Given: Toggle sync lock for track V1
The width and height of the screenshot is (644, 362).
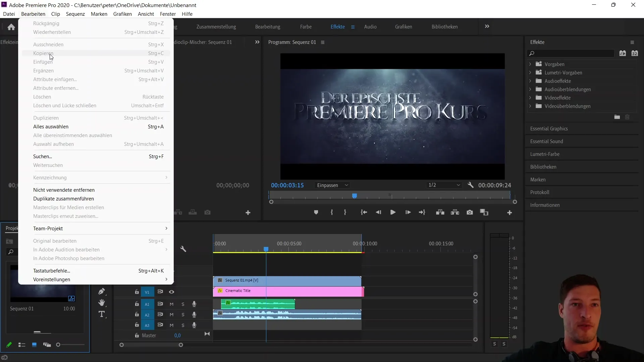Looking at the screenshot, I should 160,292.
